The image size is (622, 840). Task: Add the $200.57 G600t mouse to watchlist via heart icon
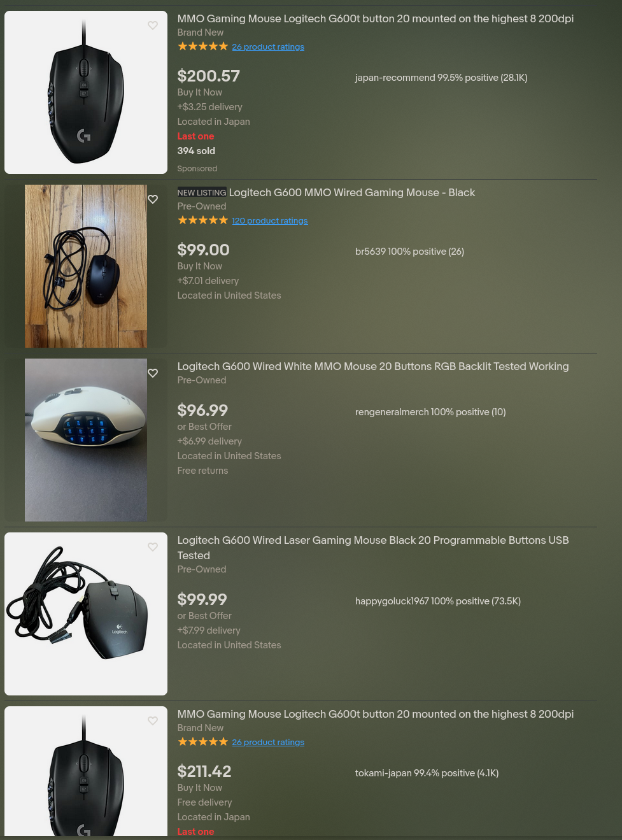pos(153,25)
